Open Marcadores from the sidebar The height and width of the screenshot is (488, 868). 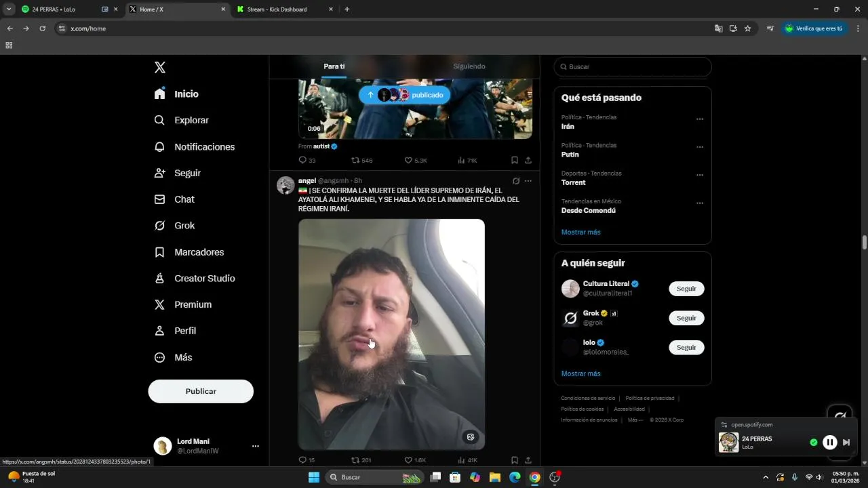point(189,252)
